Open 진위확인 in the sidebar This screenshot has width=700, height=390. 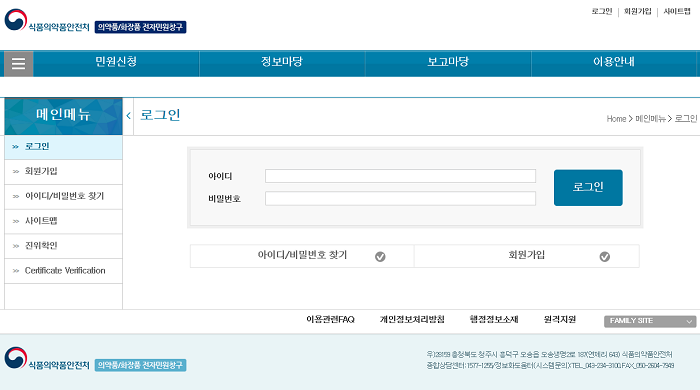(x=63, y=246)
